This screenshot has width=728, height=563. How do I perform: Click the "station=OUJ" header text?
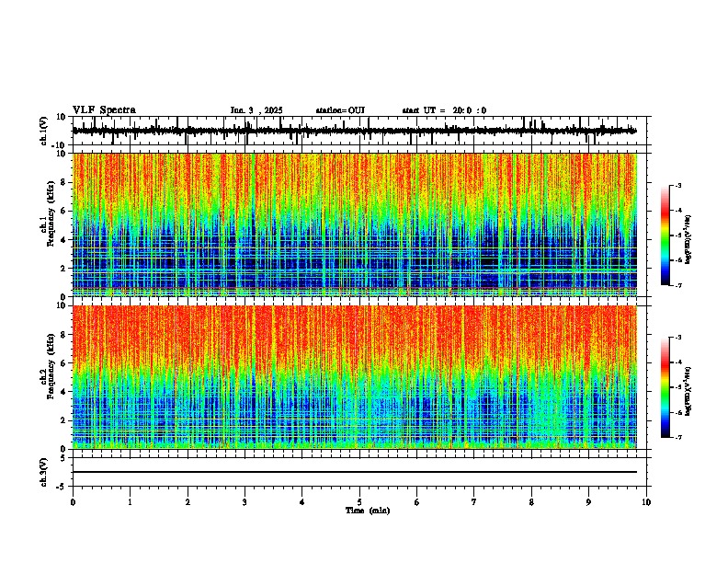[x=340, y=110]
